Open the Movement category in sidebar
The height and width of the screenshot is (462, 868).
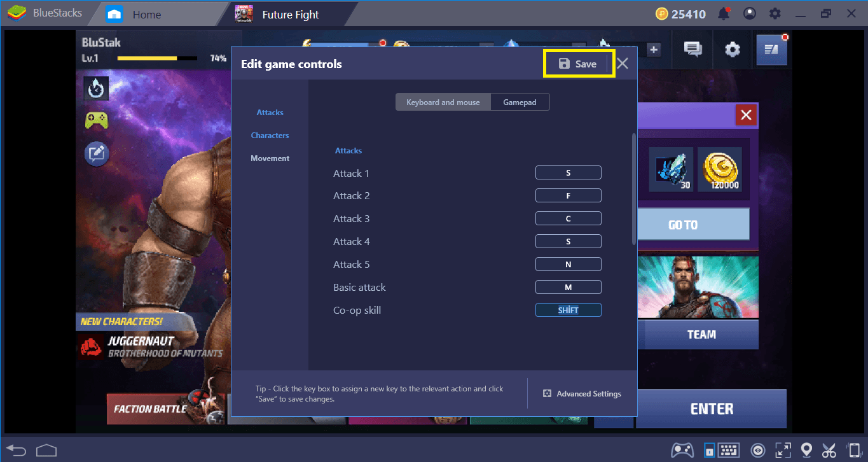coord(270,158)
